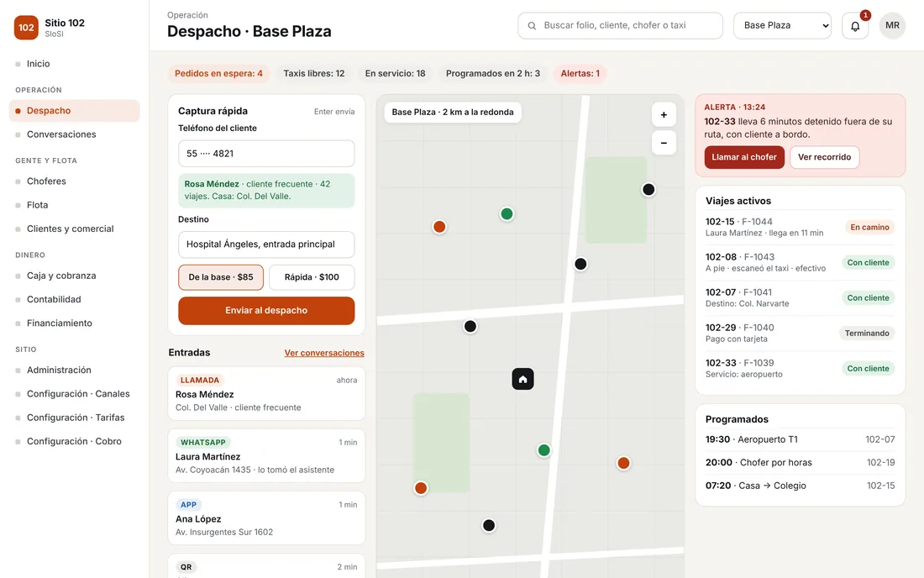Select scheduled 20:00 · Chofer por horas
Image resolution: width=924 pixels, height=578 pixels.
801,463
